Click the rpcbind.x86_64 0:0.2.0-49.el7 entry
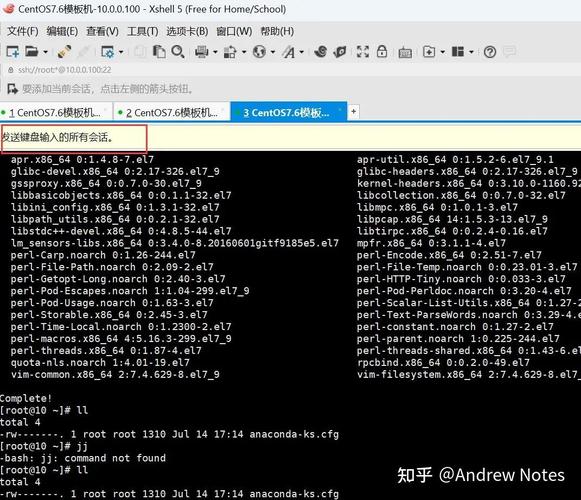The height and width of the screenshot is (500, 581). point(443,362)
